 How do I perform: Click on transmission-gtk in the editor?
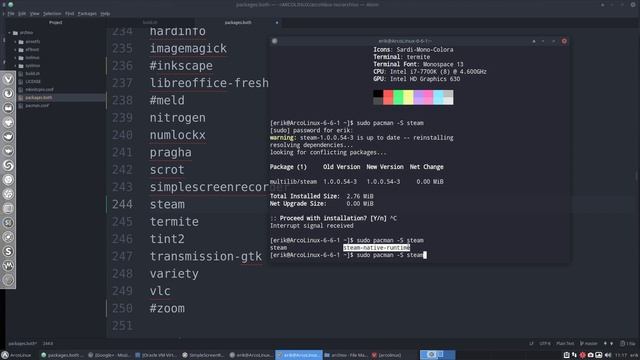[206, 256]
